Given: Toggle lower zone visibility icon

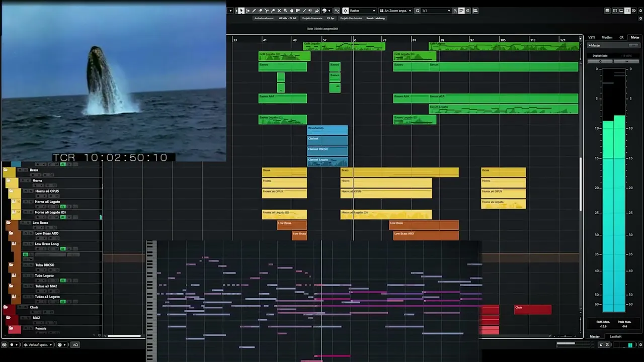Looking at the screenshot, I should point(621,11).
